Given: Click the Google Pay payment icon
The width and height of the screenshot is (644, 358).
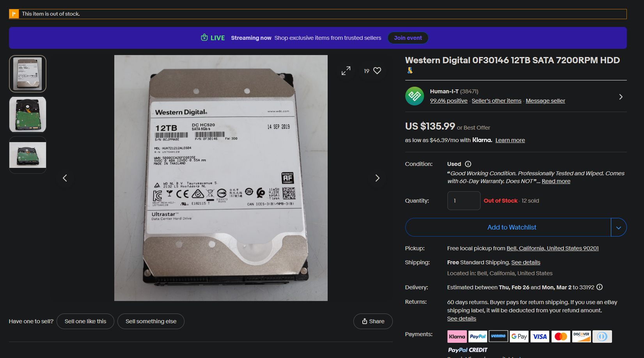Looking at the screenshot, I should (x=519, y=336).
